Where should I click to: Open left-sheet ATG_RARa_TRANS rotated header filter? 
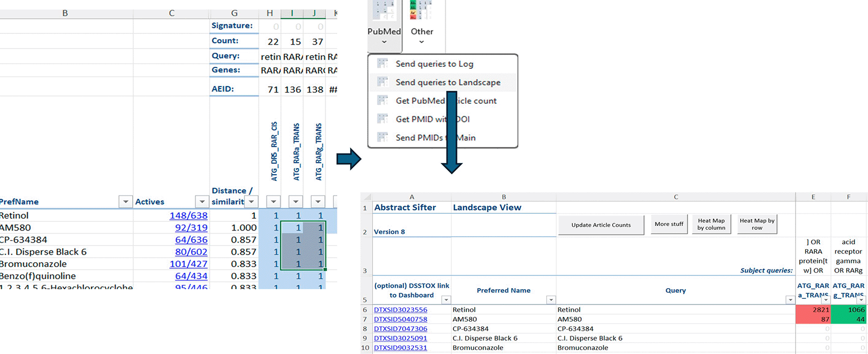[x=296, y=202]
